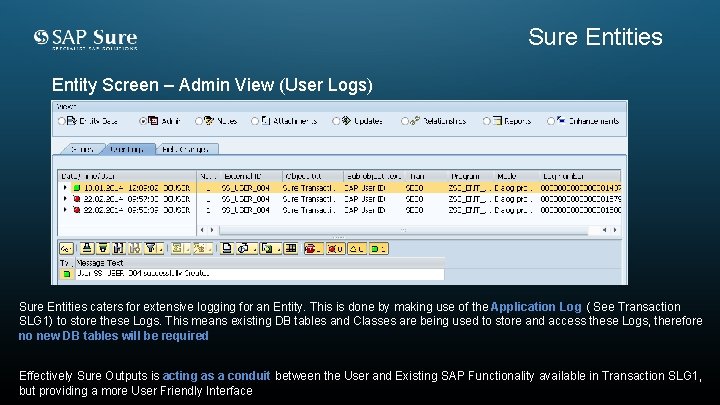Open the first tab left of User Logs
Screen dimensions: 720x405
(x=82, y=149)
